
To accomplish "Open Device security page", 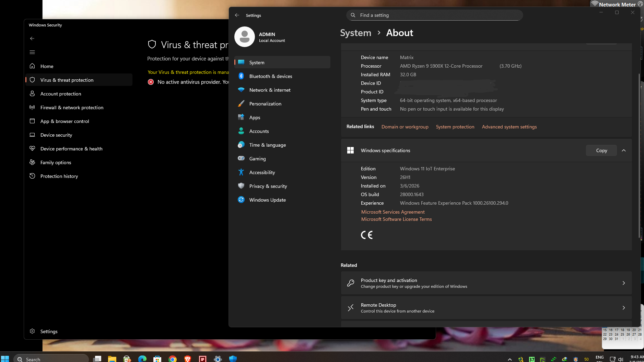I will click(x=79, y=135).
